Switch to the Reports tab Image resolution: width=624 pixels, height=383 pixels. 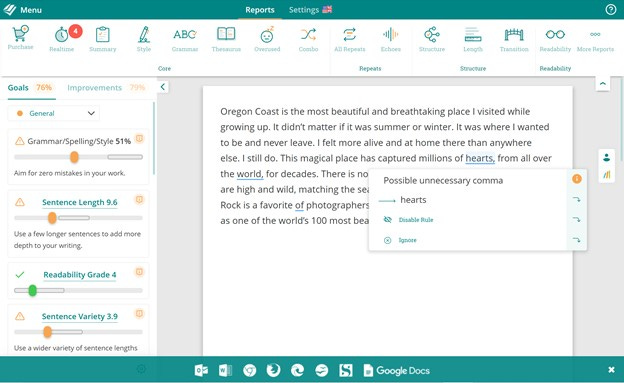tap(259, 10)
